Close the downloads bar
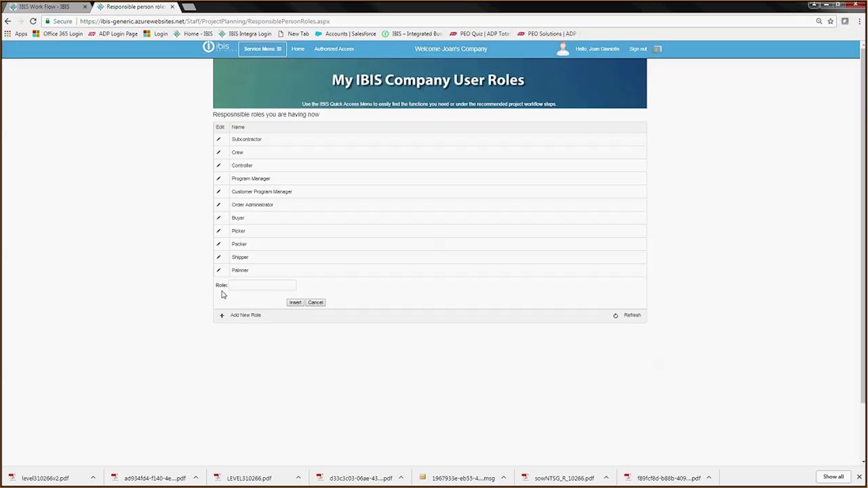 (859, 478)
